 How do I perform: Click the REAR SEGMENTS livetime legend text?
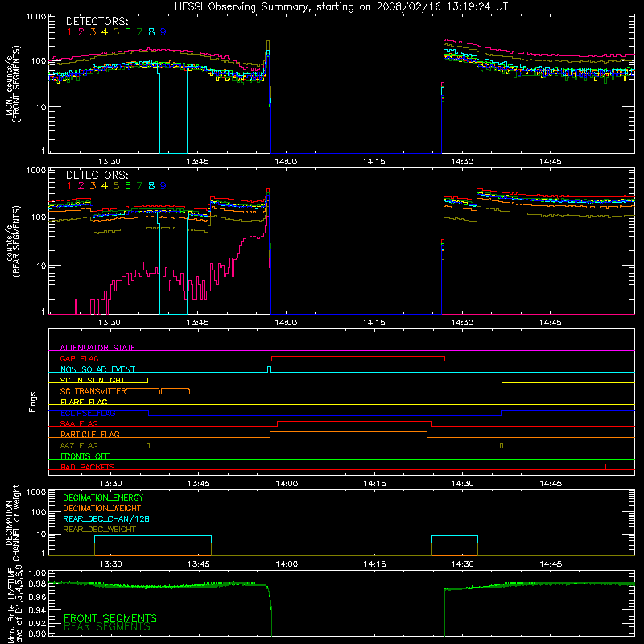[107, 627]
